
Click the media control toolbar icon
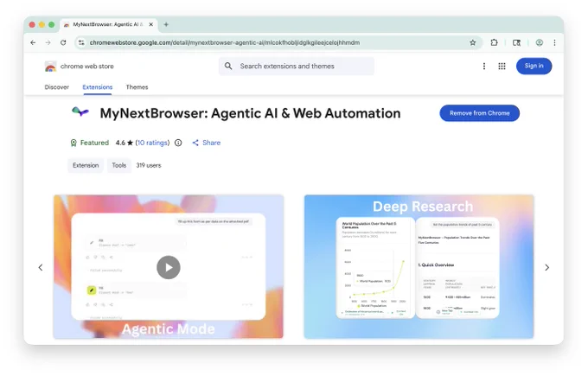tap(516, 42)
